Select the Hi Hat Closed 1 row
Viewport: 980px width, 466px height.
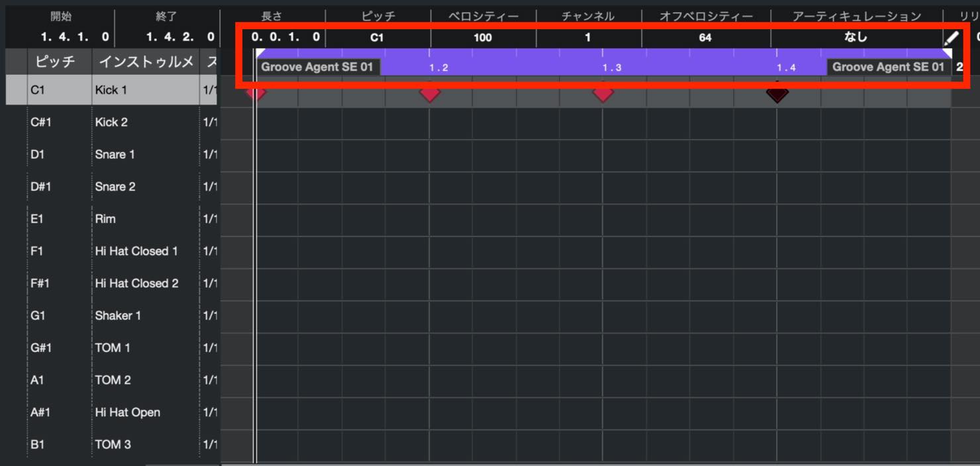point(113,251)
